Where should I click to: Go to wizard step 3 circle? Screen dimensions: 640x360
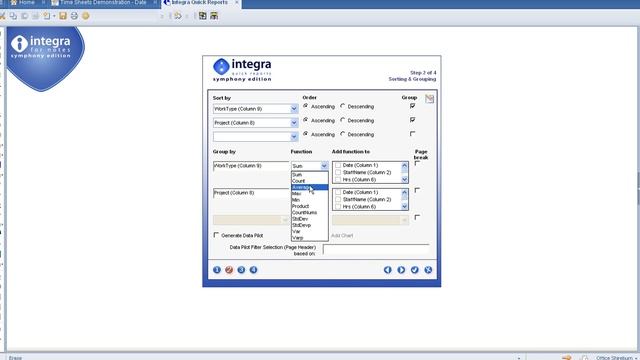pyautogui.click(x=241, y=270)
